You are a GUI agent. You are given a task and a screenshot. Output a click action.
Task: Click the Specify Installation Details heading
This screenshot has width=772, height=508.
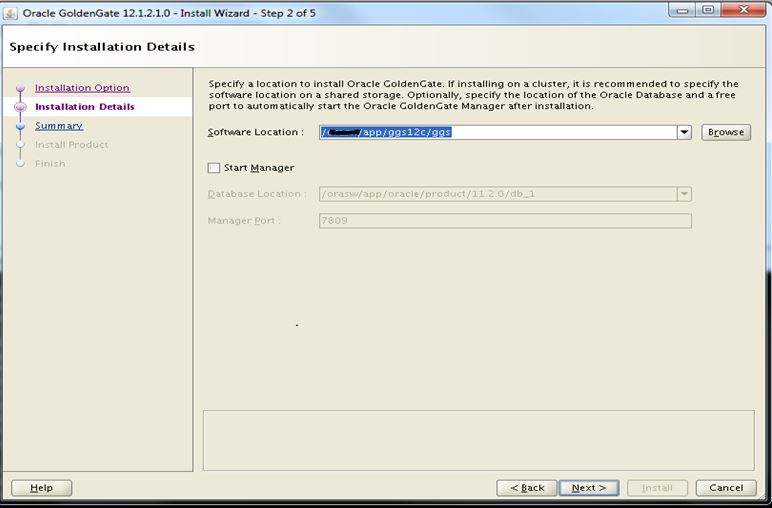(x=102, y=47)
